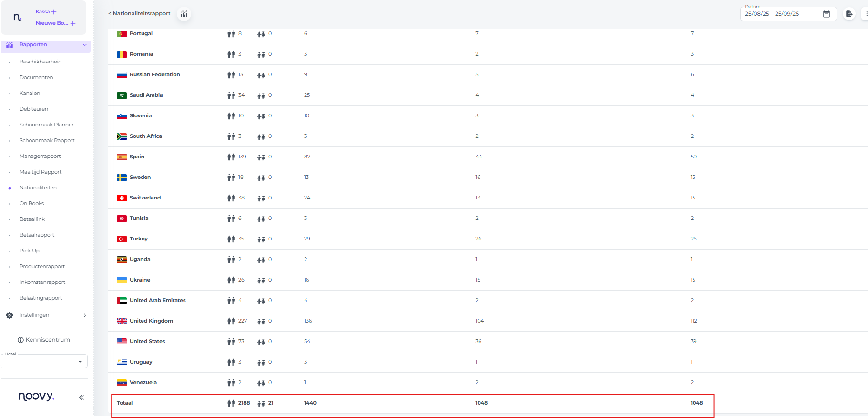The width and height of the screenshot is (868, 418).
Task: Click the Kenniscentrum info icon
Action: point(20,340)
